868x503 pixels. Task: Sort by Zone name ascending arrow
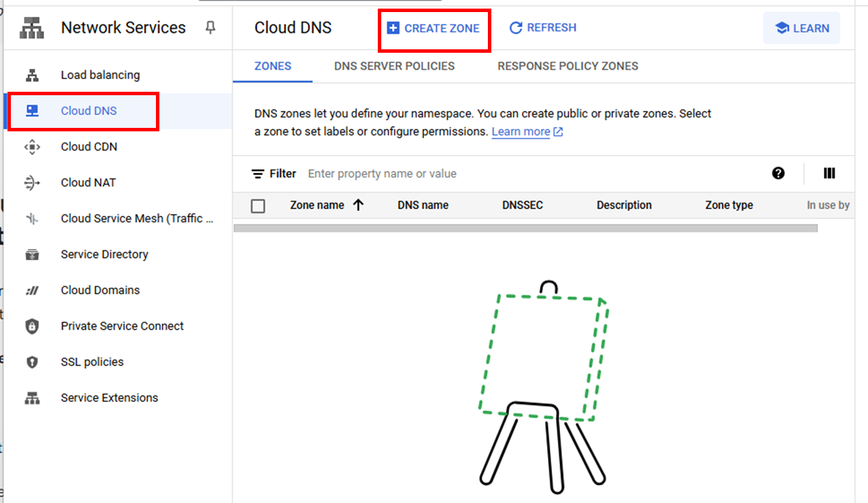pyautogui.click(x=358, y=205)
